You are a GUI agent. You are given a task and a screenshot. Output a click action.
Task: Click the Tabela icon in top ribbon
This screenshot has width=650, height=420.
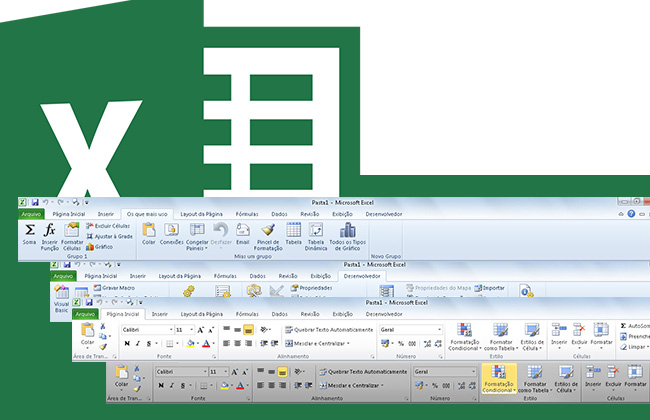click(293, 234)
